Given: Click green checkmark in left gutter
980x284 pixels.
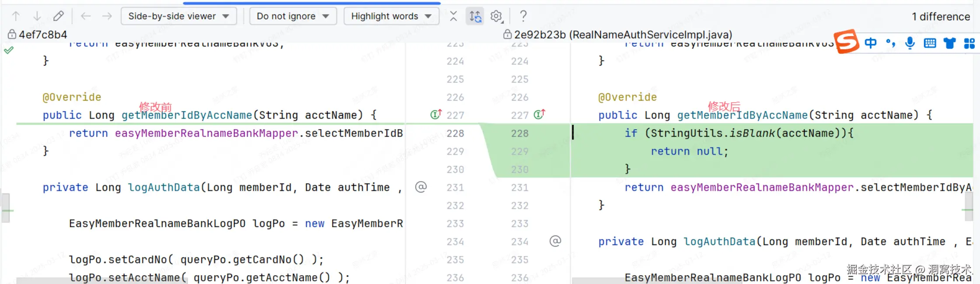Looking at the screenshot, I should pos(8,50).
